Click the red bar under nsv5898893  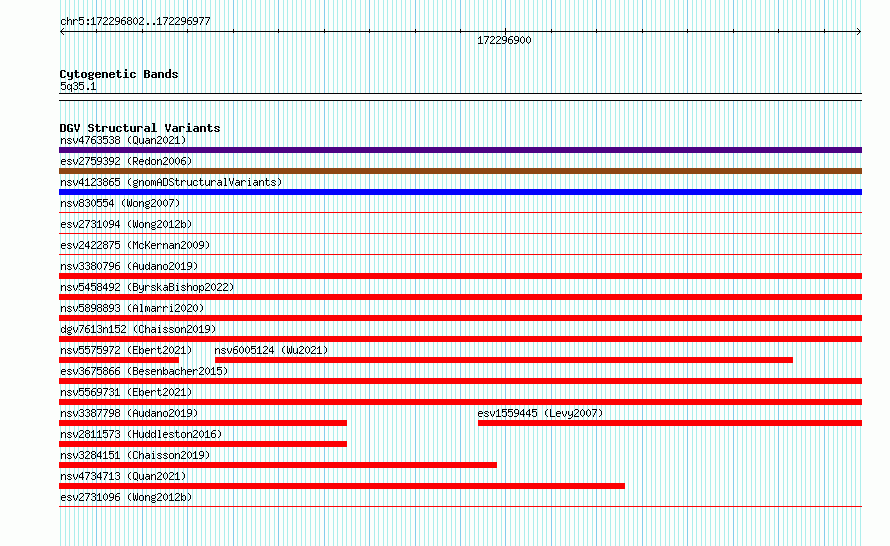pos(460,318)
